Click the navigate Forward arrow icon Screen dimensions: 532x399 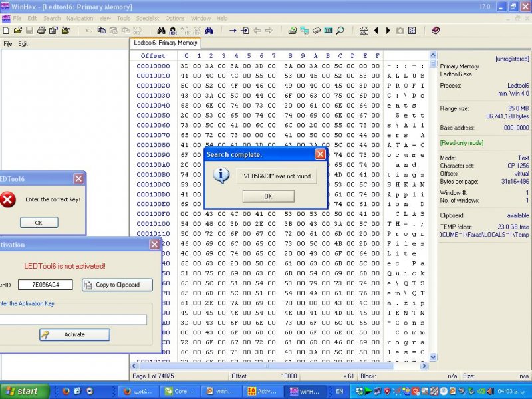[269, 31]
